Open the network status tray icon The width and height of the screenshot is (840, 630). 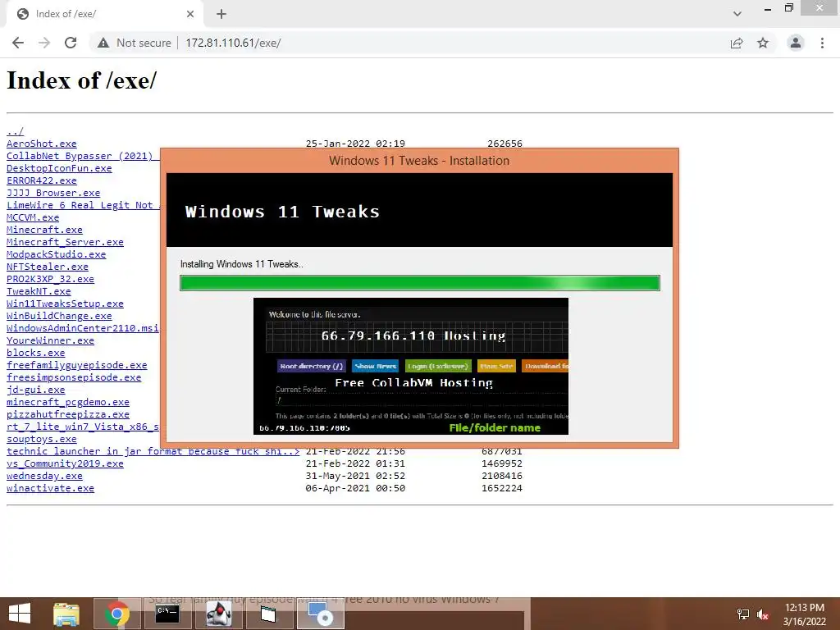[743, 614]
